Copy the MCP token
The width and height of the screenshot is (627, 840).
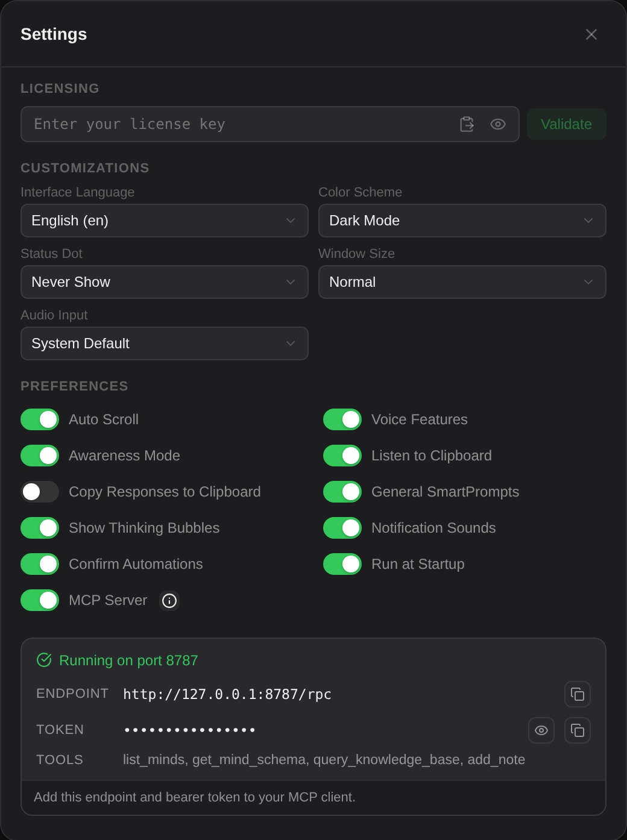tap(578, 730)
